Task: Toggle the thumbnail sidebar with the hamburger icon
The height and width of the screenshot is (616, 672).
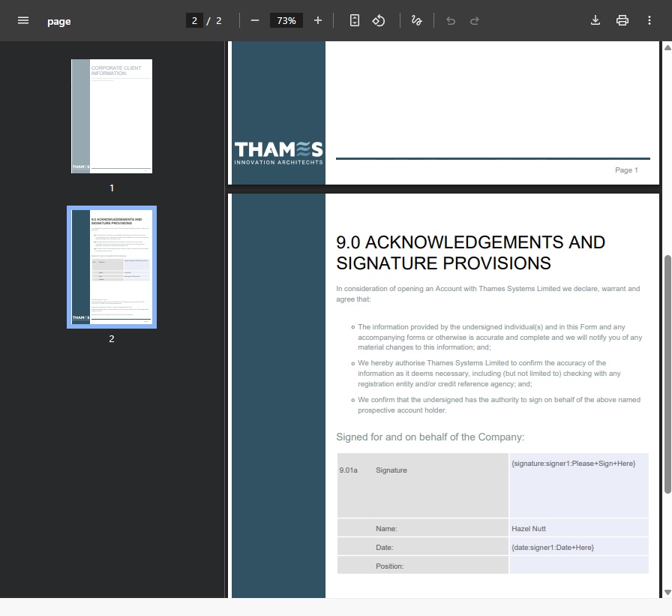Action: [x=22, y=20]
